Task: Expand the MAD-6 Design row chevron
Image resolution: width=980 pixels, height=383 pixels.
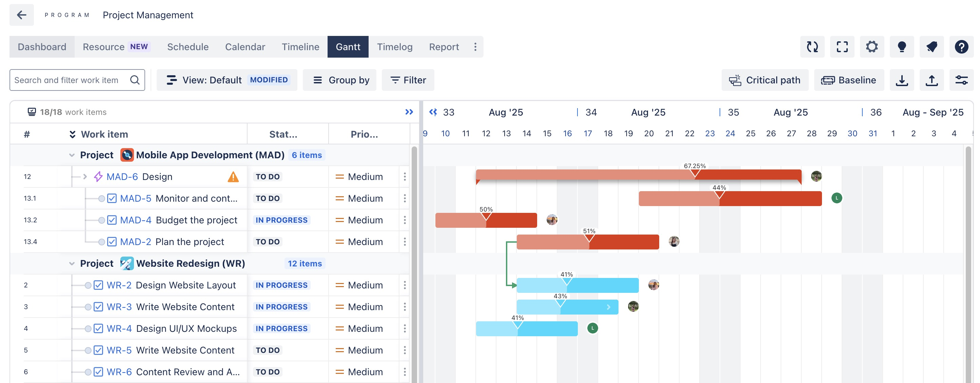Action: pyautogui.click(x=85, y=177)
